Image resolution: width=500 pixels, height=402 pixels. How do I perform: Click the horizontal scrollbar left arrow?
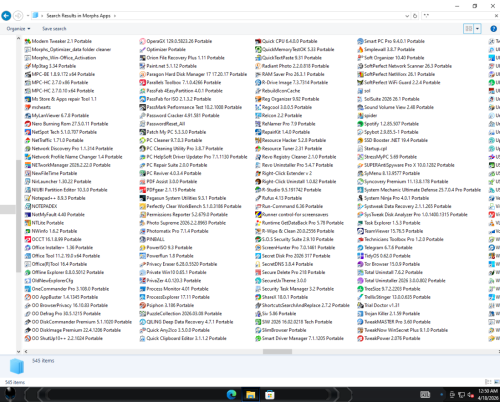coord(26,352)
